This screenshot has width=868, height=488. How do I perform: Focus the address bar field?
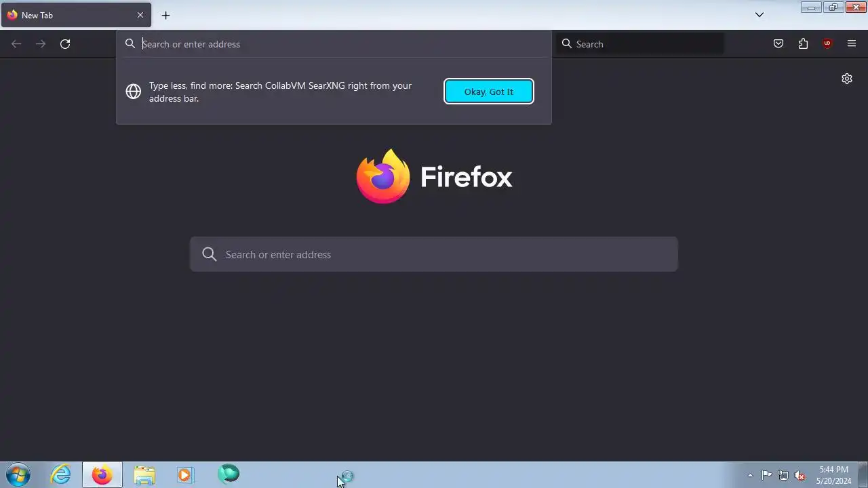click(x=334, y=44)
